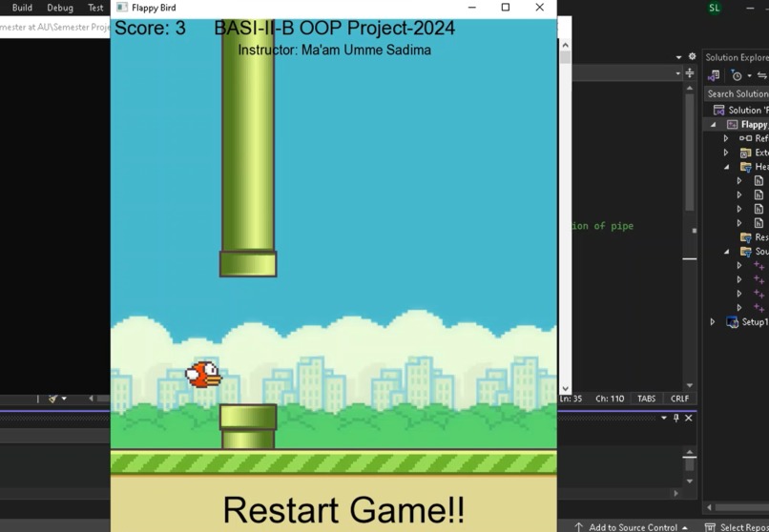Screen dimensions: 769x532
Task: Open the dropdown arrow beside the gear icon
Action: click(x=678, y=57)
